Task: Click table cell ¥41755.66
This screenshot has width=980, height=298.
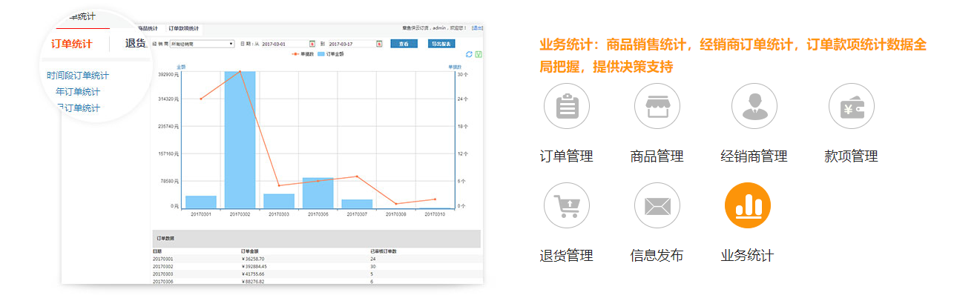Action: [253, 274]
